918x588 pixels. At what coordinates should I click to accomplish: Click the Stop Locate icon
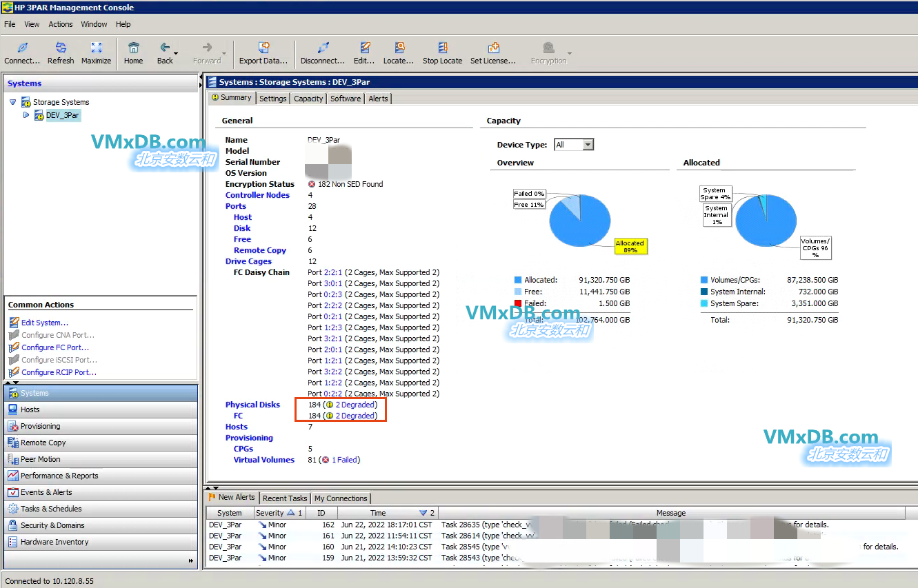(442, 48)
